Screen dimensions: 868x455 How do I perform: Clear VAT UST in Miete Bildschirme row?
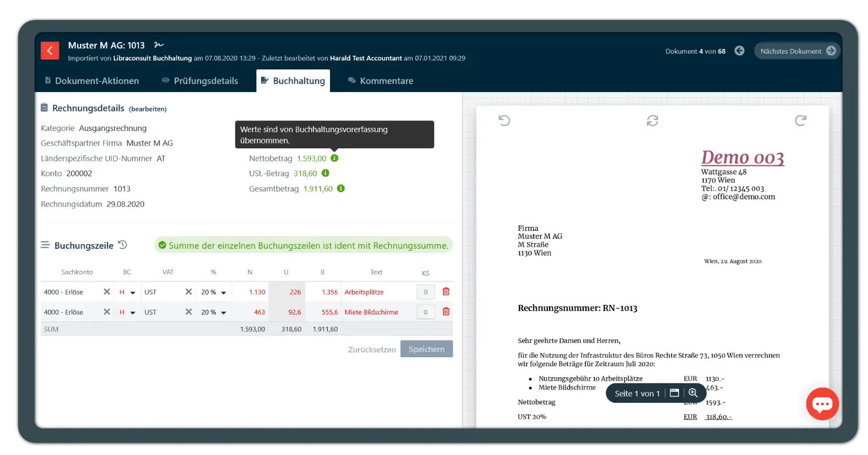(188, 312)
